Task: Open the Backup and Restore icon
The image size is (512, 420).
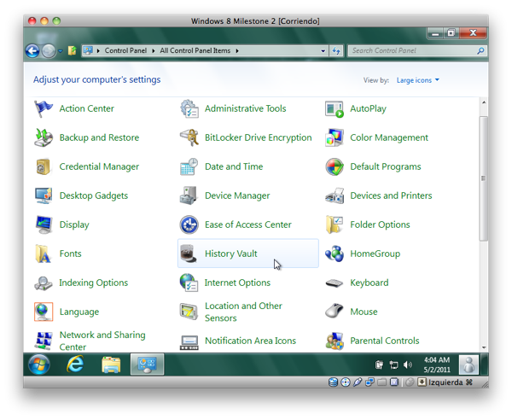Action: pos(44,137)
